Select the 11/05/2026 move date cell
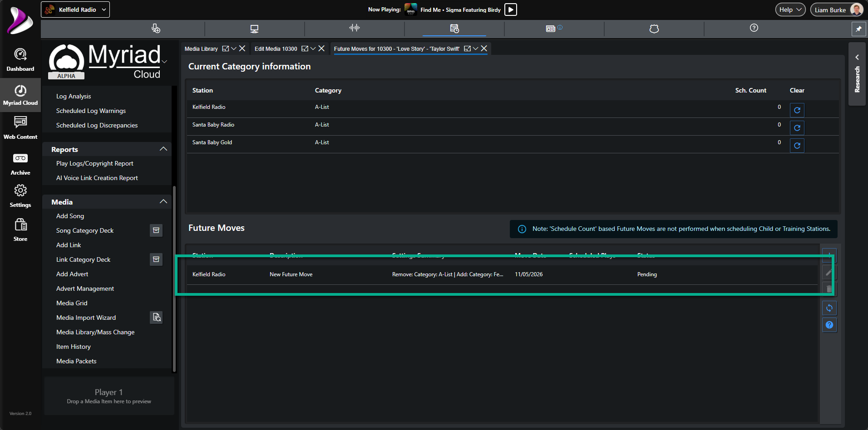 click(528, 274)
